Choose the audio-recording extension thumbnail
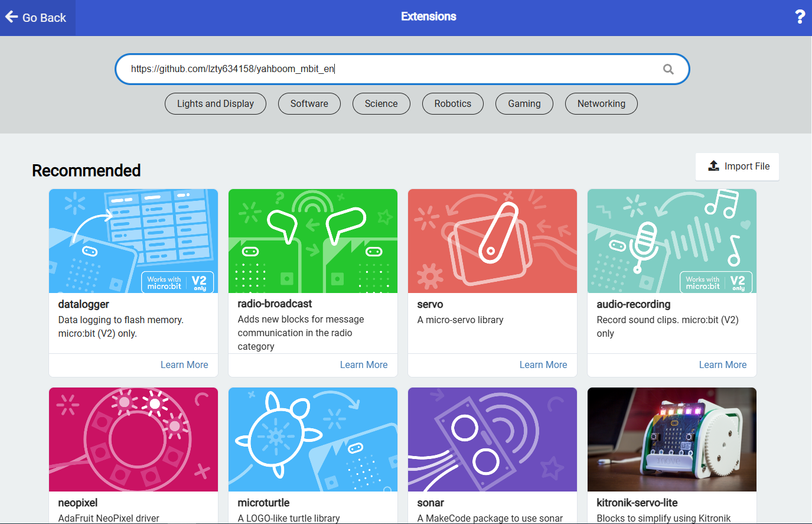 tap(672, 241)
